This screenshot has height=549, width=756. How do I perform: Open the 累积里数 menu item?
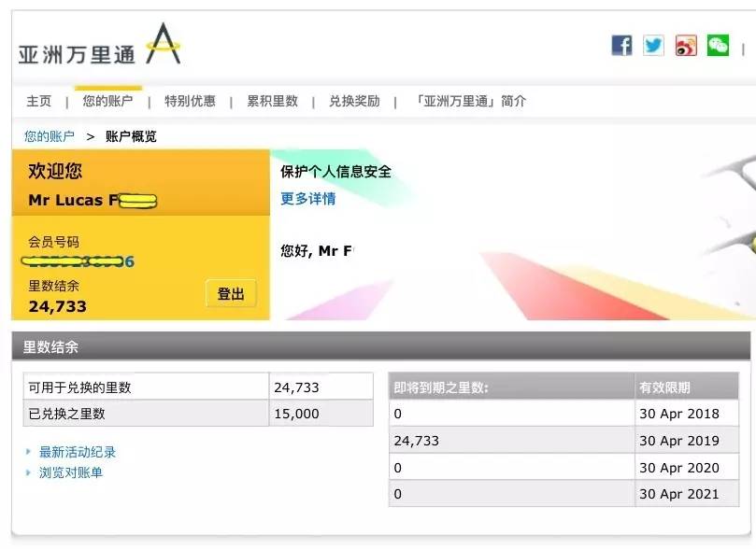(x=274, y=101)
